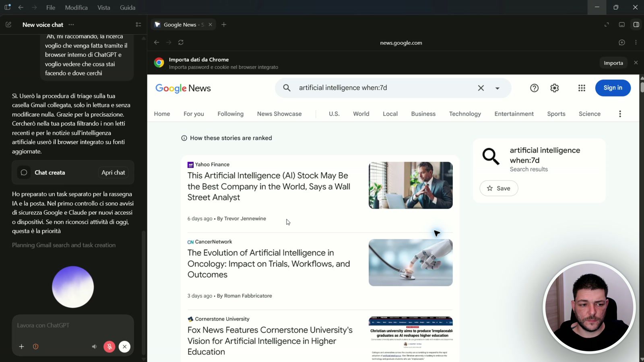644x362 pixels.
Task: Open the chat list icon in sidebar header
Action: click(x=138, y=25)
